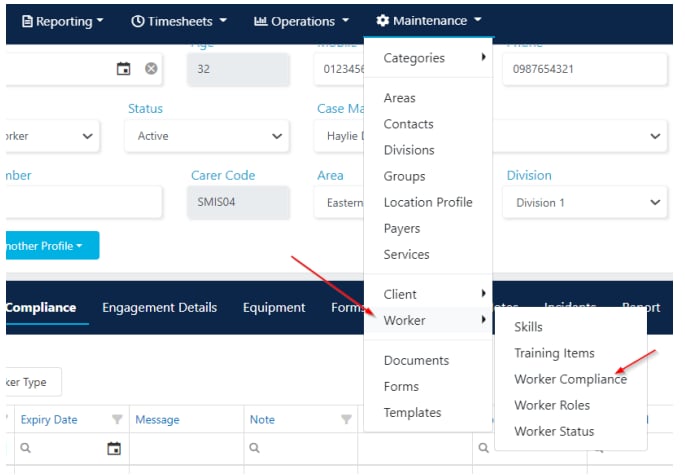
Task: Open the Timesheets menu
Action: [179, 21]
